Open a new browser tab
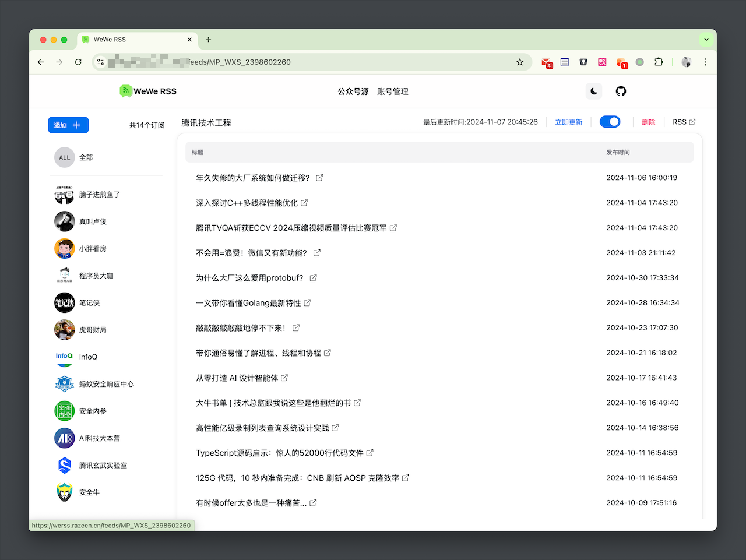 (x=208, y=40)
